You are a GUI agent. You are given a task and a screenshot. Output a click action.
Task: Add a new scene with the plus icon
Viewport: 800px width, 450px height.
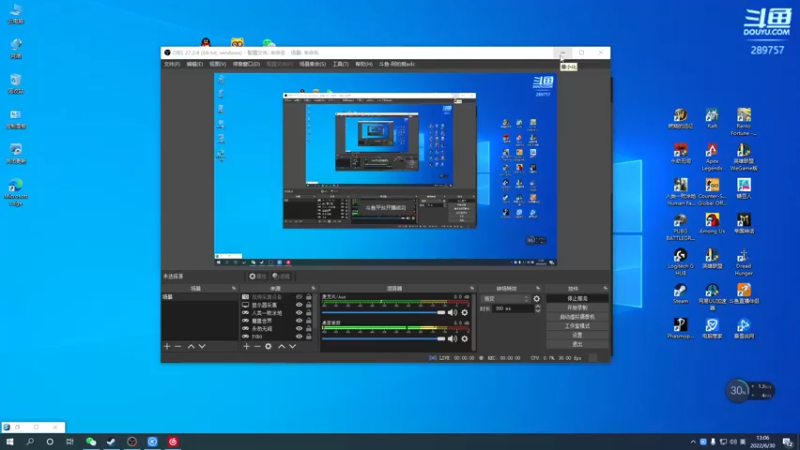pyautogui.click(x=167, y=346)
